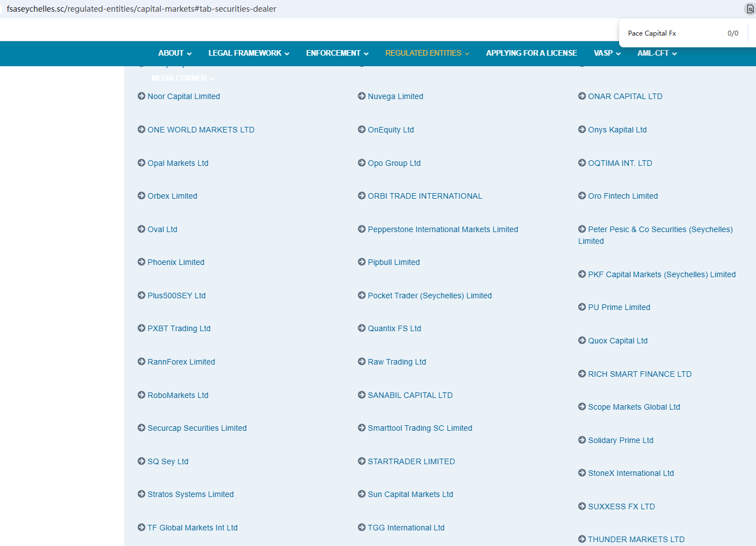The height and width of the screenshot is (546, 756).
Task: Open the Sun Capital Markets Ltd link
Action: (x=411, y=494)
